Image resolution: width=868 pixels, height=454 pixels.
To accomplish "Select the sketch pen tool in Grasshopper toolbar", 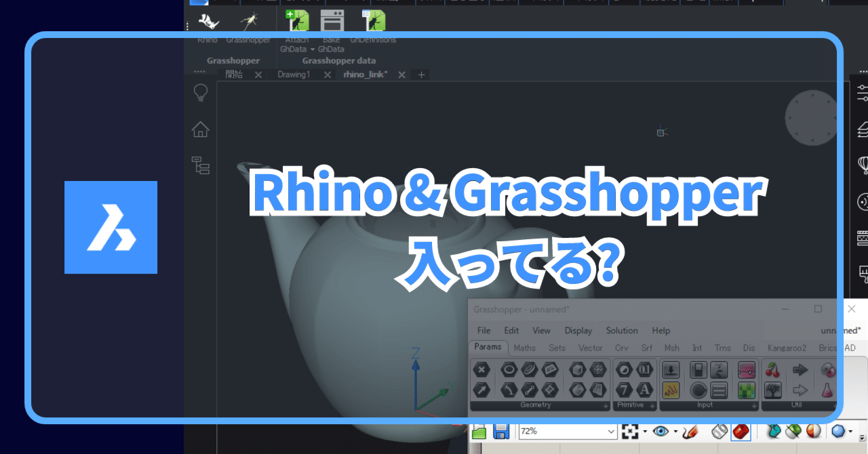I will (692, 432).
